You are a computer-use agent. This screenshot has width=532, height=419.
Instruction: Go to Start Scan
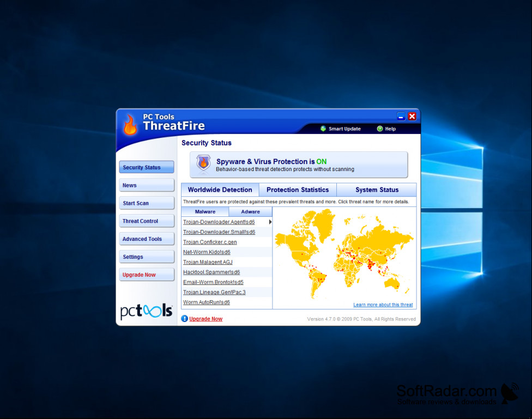coord(147,203)
